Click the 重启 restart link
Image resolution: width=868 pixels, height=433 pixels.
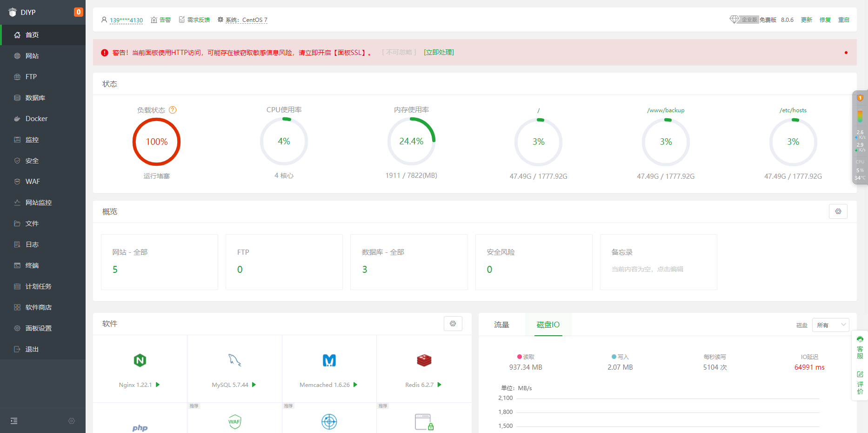click(844, 20)
